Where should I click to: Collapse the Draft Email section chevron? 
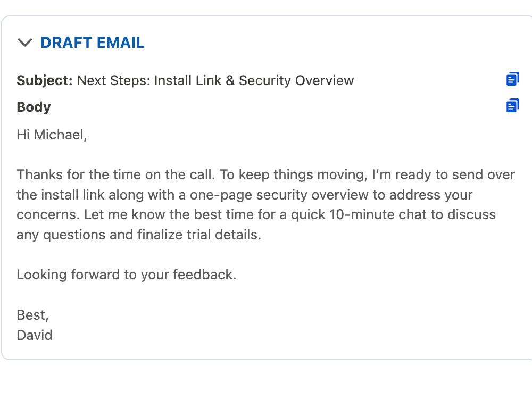pyautogui.click(x=25, y=43)
